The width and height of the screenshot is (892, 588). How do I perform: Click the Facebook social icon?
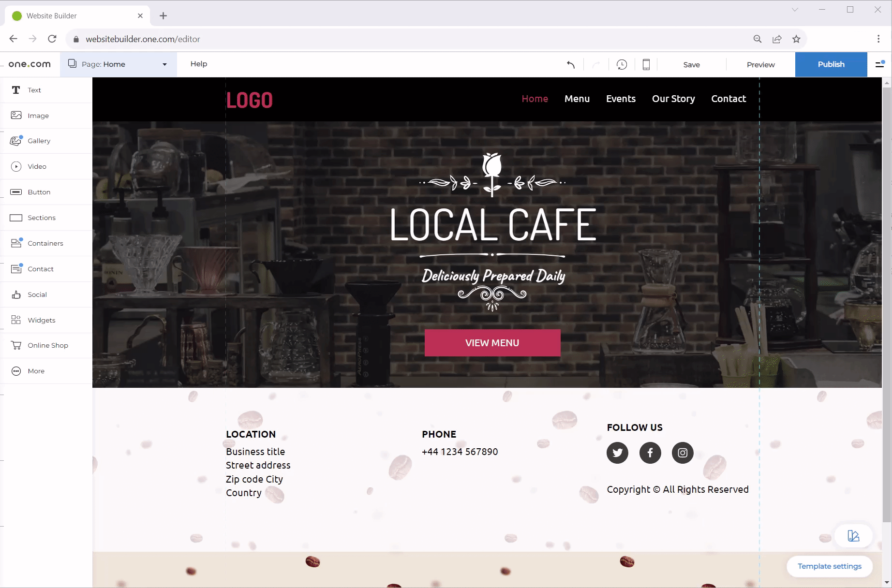[650, 453]
